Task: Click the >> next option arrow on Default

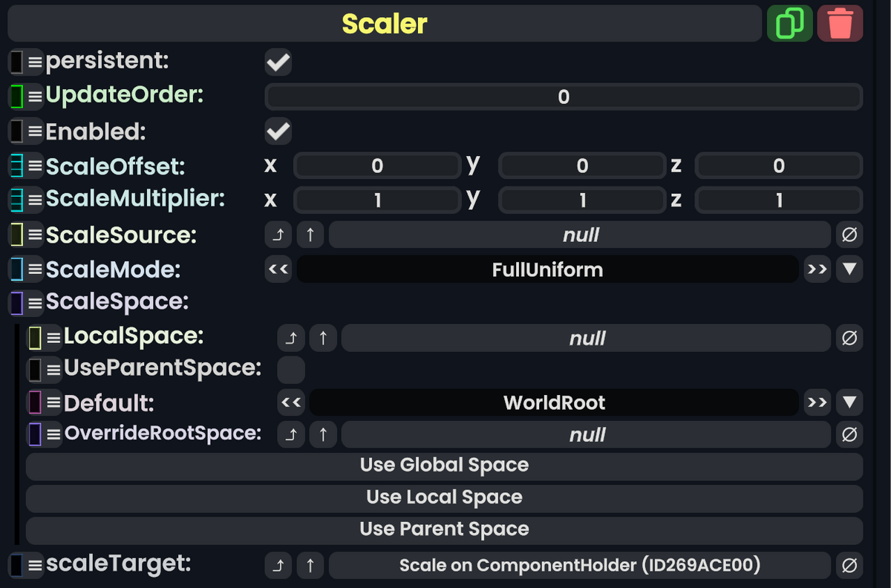Action: click(x=817, y=402)
